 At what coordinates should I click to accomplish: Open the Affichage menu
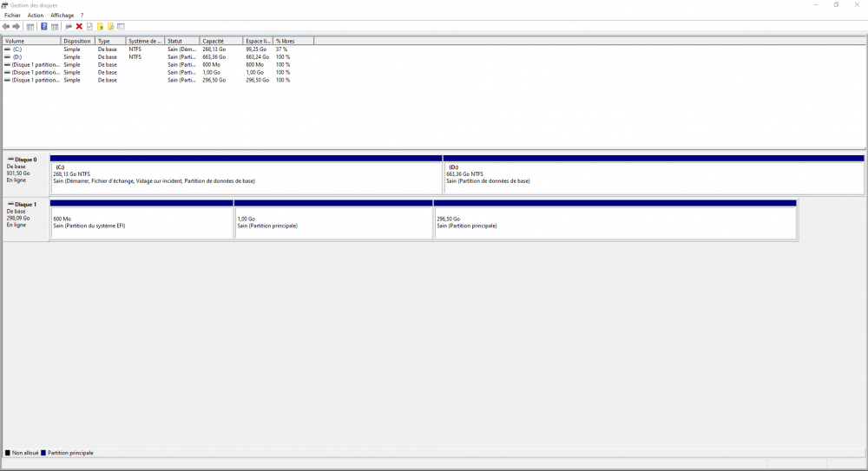click(62, 16)
